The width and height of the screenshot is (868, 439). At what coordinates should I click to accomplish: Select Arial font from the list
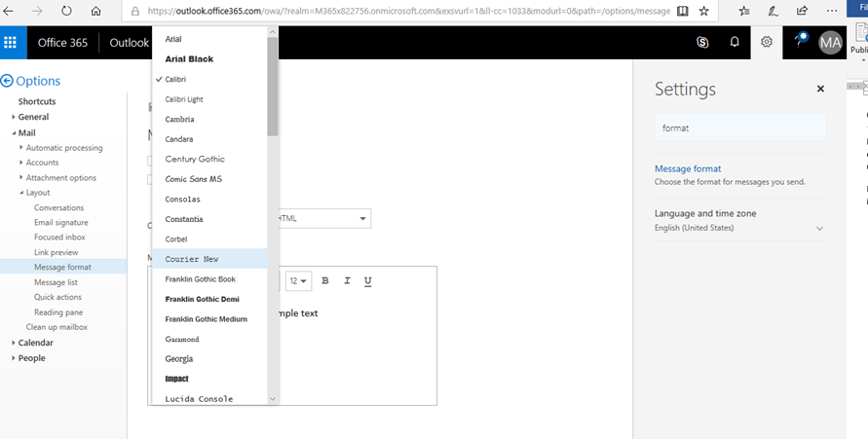tap(209, 39)
